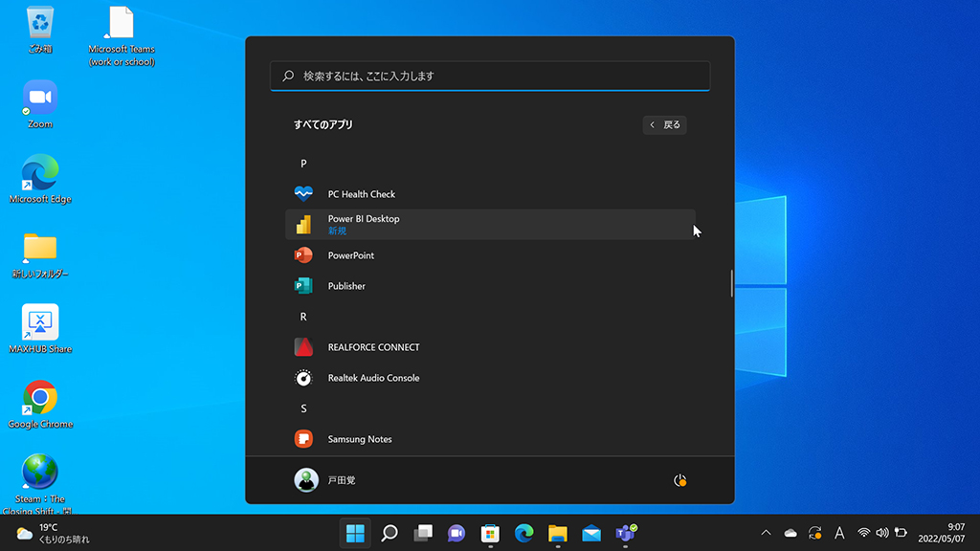Select the MAXHUB Share desktop shortcut
980x551 pixels.
click(x=40, y=329)
